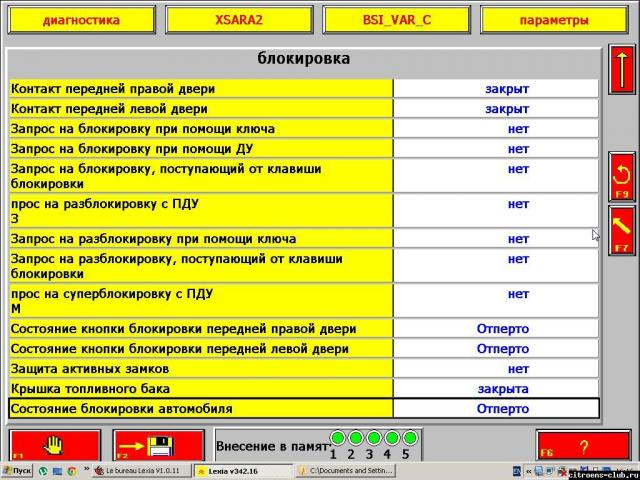Click the uTorrent quick launch icon
This screenshot has height=480, width=640.
(43, 471)
